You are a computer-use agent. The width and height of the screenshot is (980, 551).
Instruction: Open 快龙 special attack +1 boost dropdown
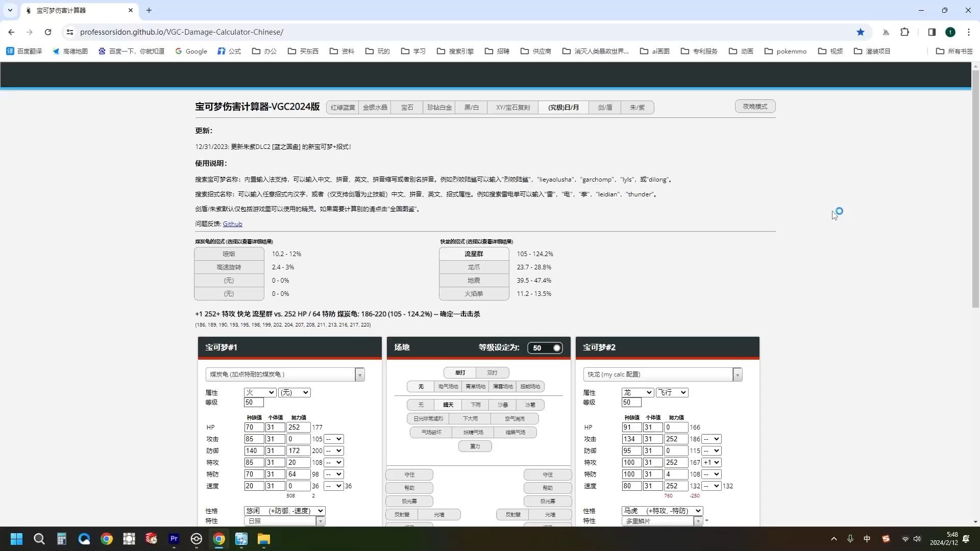(712, 463)
